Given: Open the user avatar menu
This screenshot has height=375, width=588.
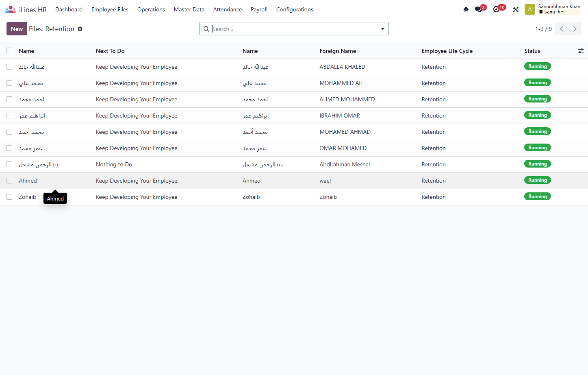Looking at the screenshot, I should (x=530, y=9).
